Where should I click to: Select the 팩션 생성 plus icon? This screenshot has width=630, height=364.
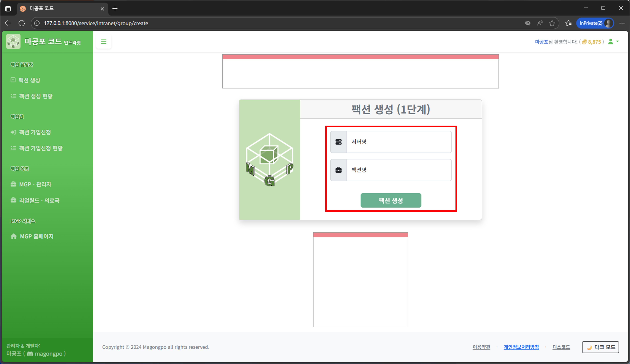coord(13,80)
